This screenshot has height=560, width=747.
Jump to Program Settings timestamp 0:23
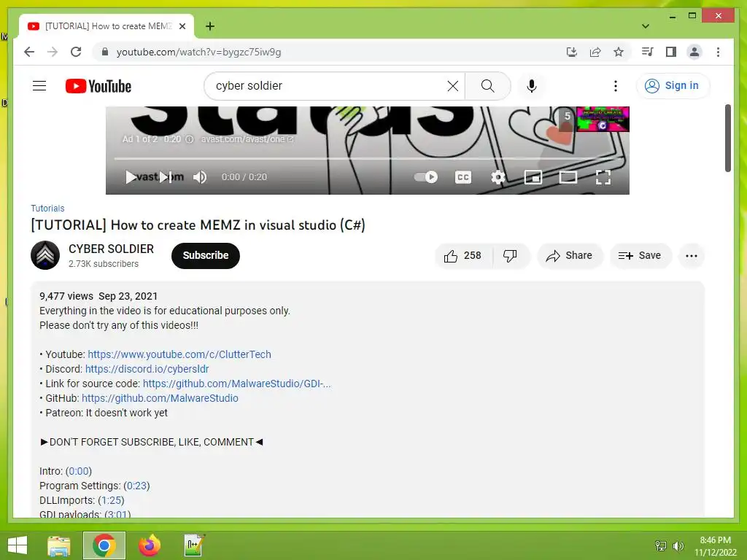[136, 486]
